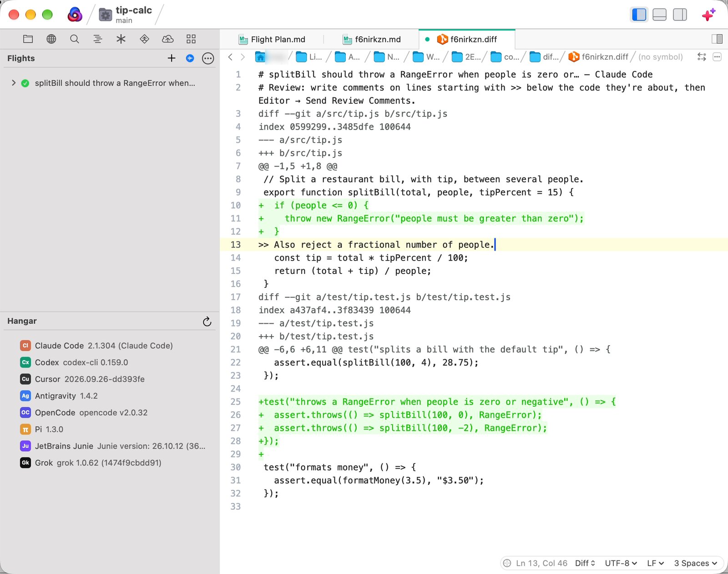
Task: Open the file explorer folder icon
Action: point(28,39)
